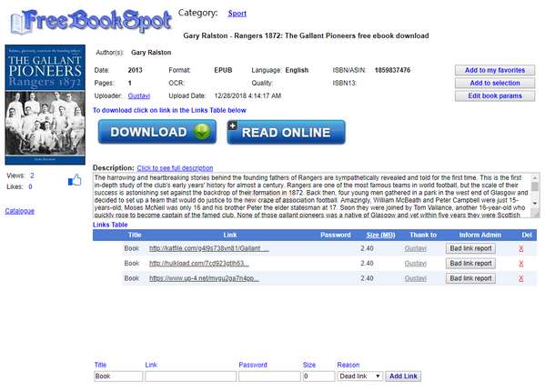
Task: Click the author name Gary Ralston
Action: (x=151, y=53)
